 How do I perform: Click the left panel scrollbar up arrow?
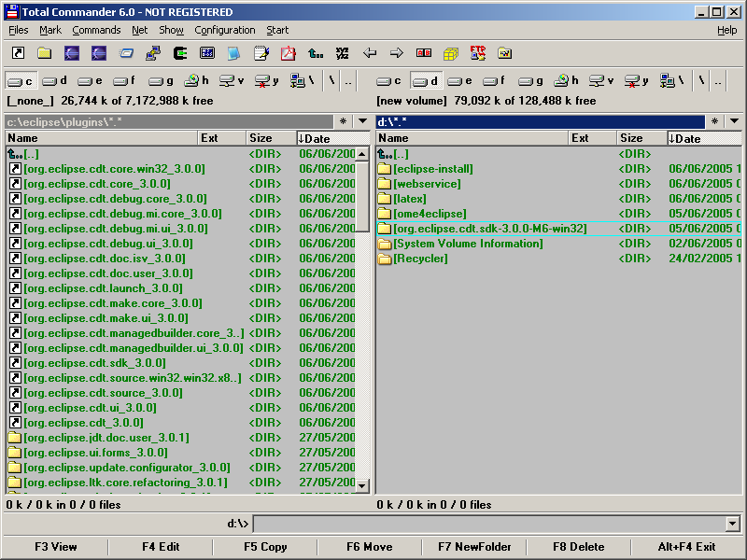coord(362,154)
